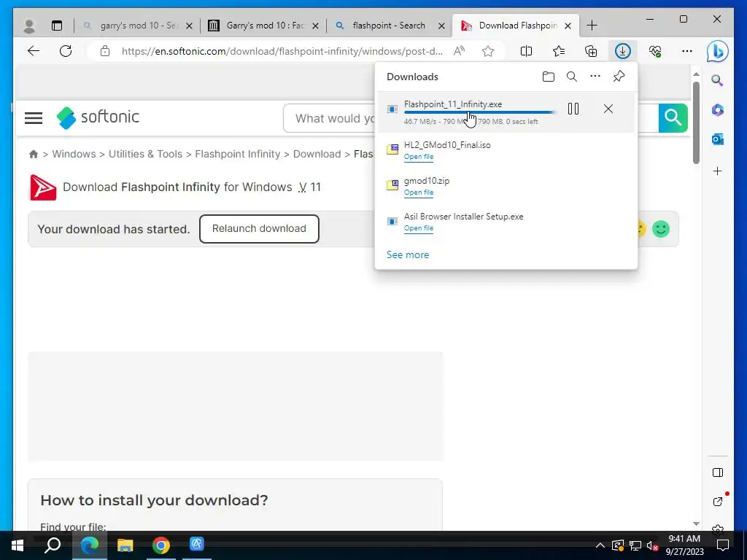This screenshot has width=747, height=560.
Task: Open the notification center icon
Action: point(723,545)
